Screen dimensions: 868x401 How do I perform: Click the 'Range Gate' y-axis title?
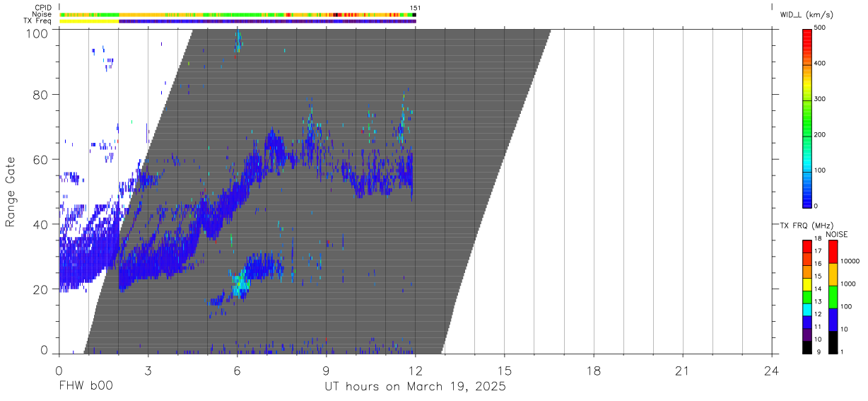click(11, 192)
